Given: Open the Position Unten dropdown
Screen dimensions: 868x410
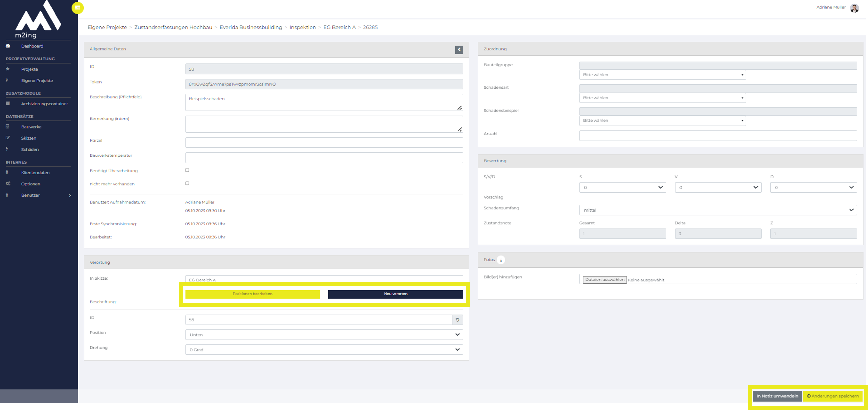Looking at the screenshot, I should 324,335.
